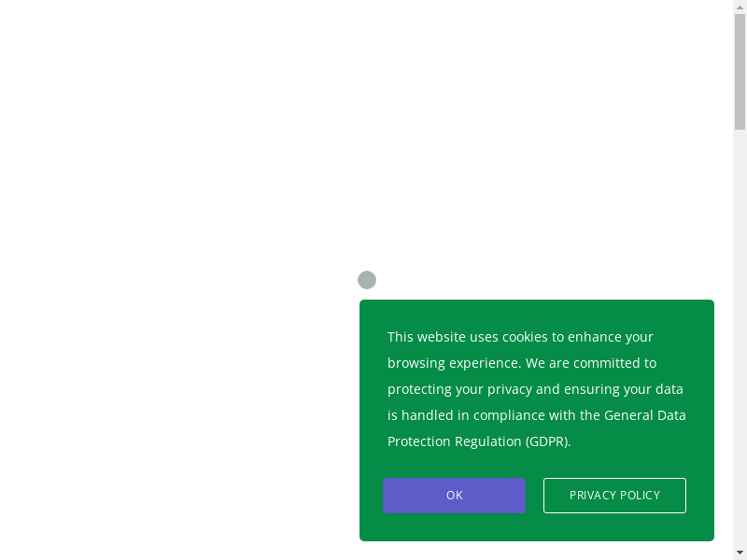Screen dimensions: 747x560
Task: Click the OK button in cookie banner
Action: point(454,496)
